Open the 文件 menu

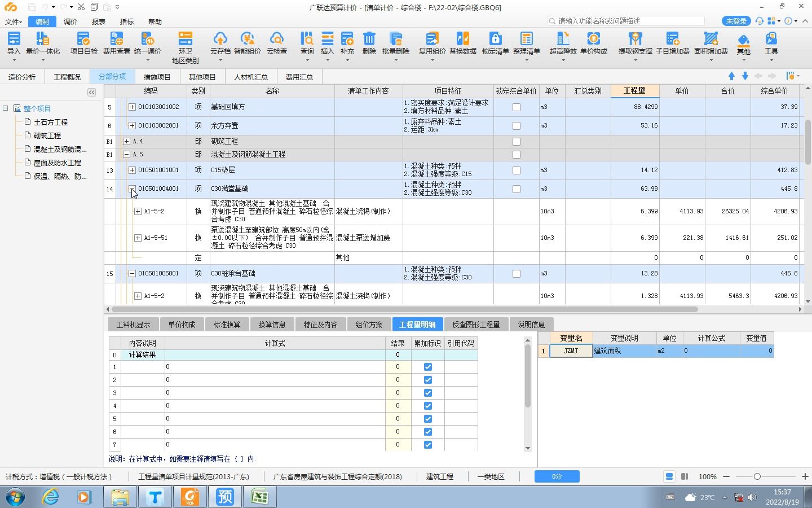(14, 21)
